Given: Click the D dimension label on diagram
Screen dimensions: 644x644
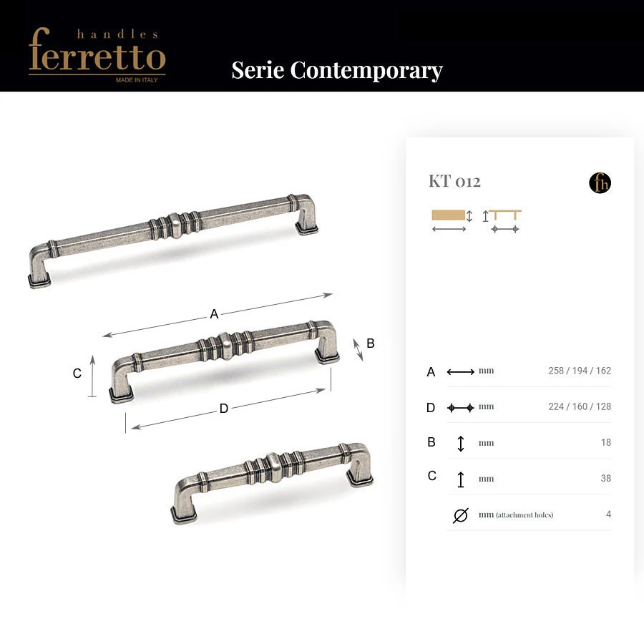Looking at the screenshot, I should pyautogui.click(x=224, y=409).
